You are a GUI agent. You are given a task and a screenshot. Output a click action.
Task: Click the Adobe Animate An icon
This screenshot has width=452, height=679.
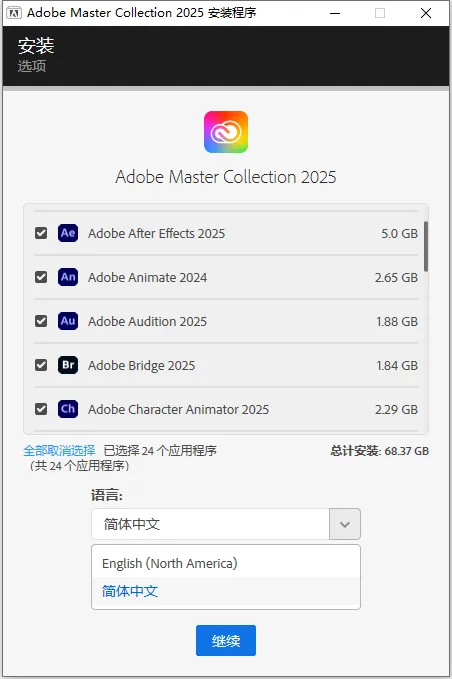[x=68, y=277]
